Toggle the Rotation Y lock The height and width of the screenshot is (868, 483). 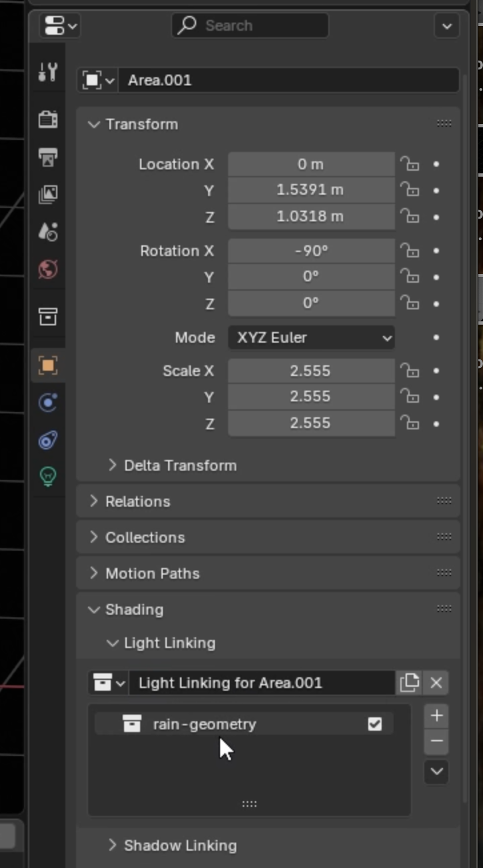tap(410, 277)
